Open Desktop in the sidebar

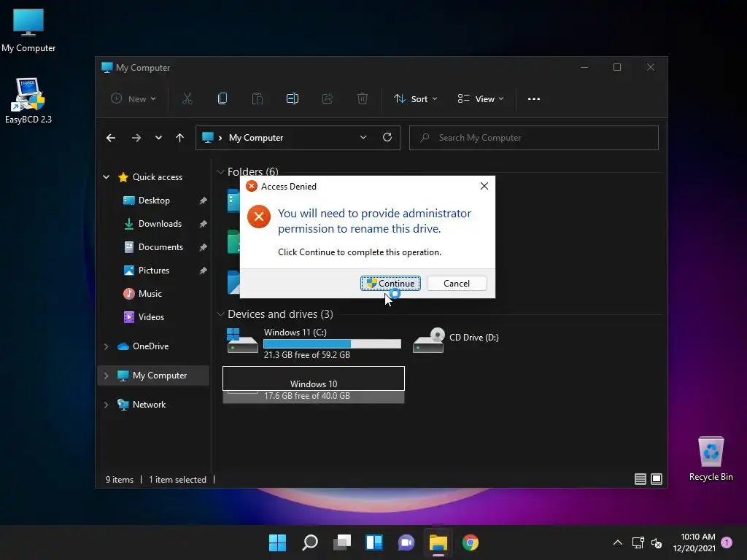pos(153,201)
